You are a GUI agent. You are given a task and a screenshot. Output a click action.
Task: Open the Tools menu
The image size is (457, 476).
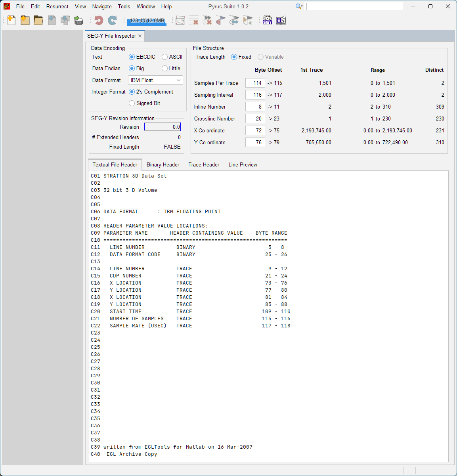coord(124,6)
